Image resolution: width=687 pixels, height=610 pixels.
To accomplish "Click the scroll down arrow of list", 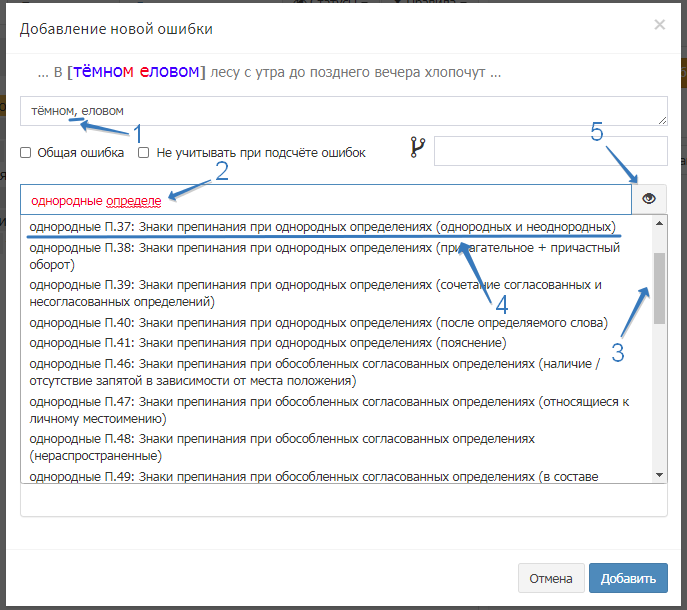I will tap(659, 475).
